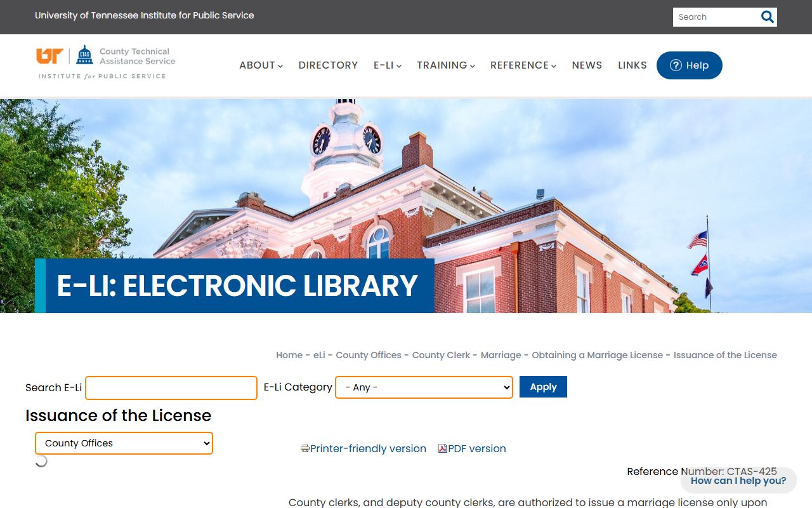Click University of Tennessee Institute for Public Service link
812x508 pixels.
pyautogui.click(x=145, y=15)
